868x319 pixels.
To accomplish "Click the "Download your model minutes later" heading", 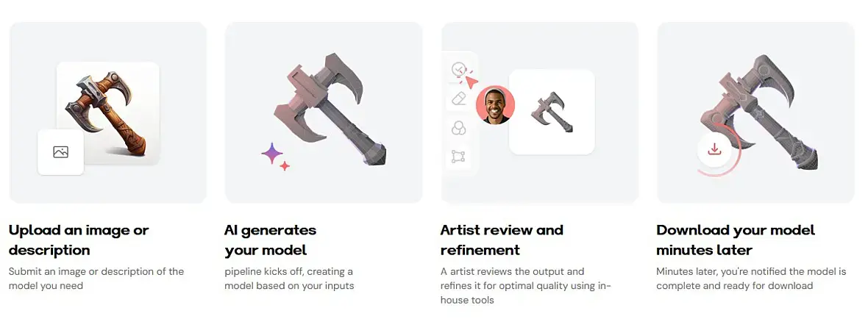I will point(736,240).
